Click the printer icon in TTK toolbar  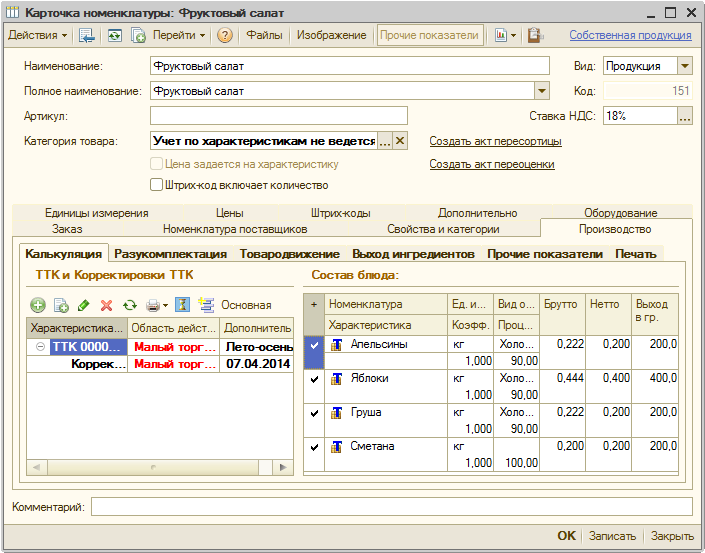tap(153, 306)
